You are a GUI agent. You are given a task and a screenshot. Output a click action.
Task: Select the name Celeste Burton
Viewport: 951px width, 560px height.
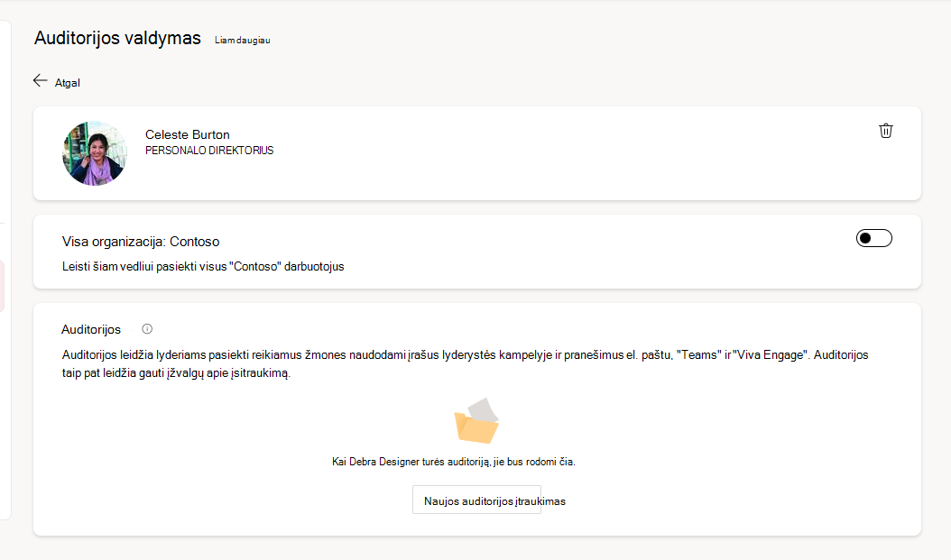click(188, 134)
